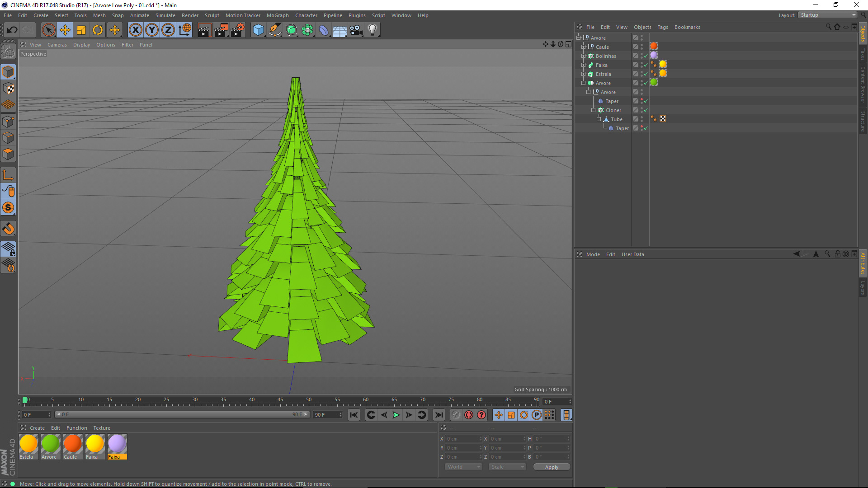Select the Scale tool
The image size is (868, 488).
[81, 30]
